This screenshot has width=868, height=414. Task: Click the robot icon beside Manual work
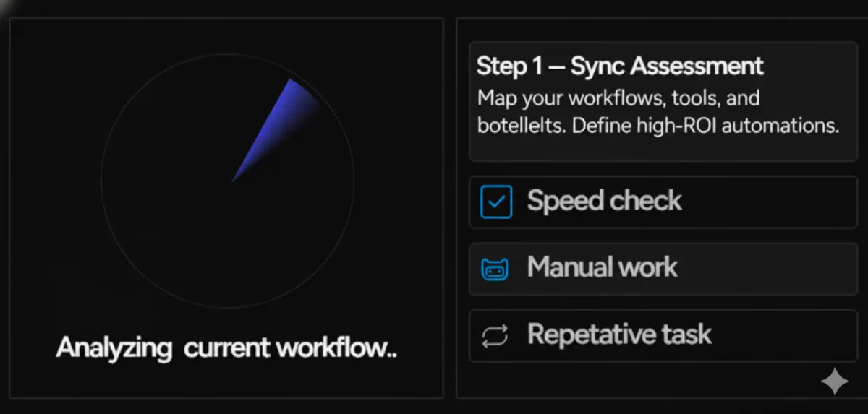pos(495,269)
